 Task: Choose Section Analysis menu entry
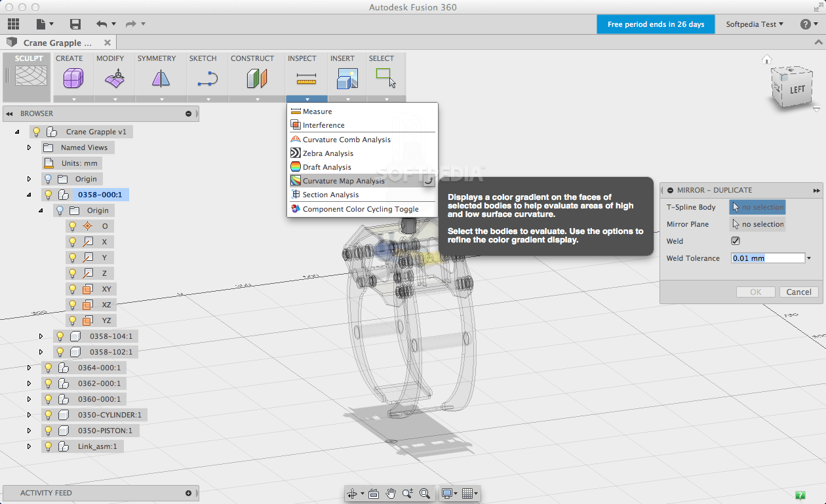click(x=363, y=195)
